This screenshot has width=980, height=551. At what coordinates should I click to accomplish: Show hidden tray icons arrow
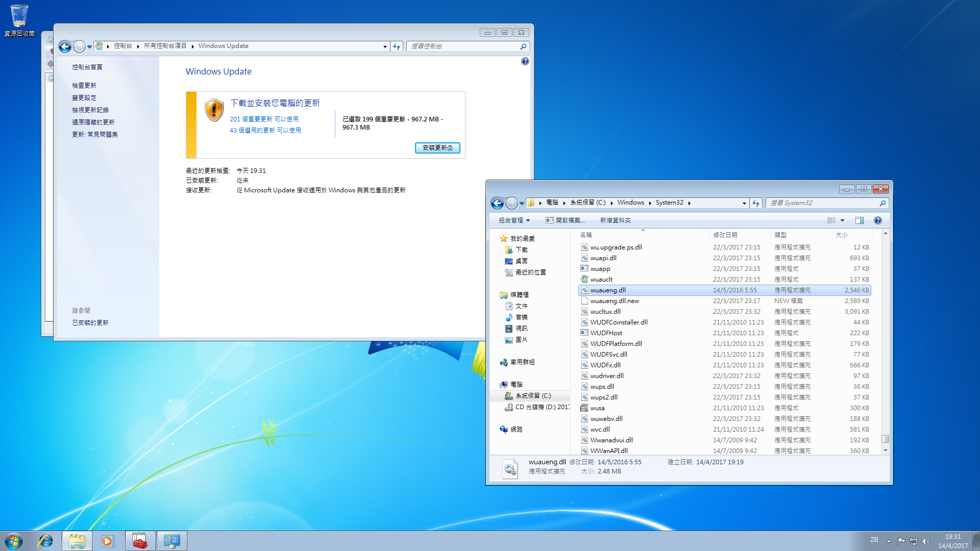pyautogui.click(x=889, y=541)
